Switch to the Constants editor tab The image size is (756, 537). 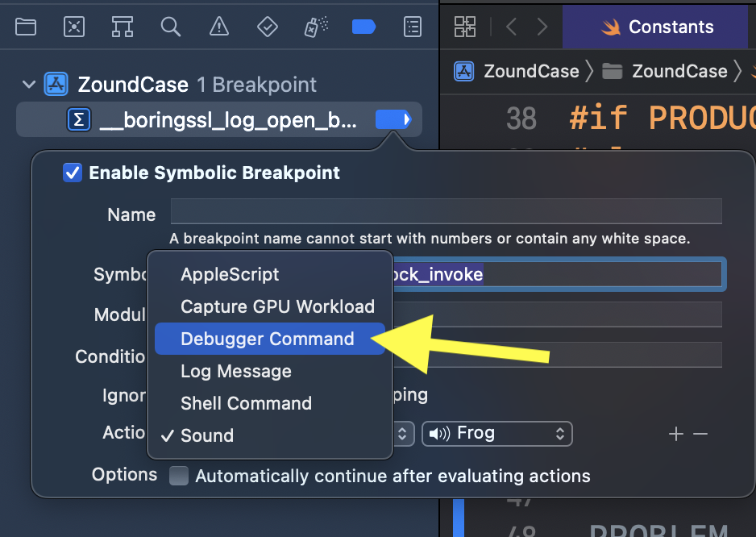point(657,27)
